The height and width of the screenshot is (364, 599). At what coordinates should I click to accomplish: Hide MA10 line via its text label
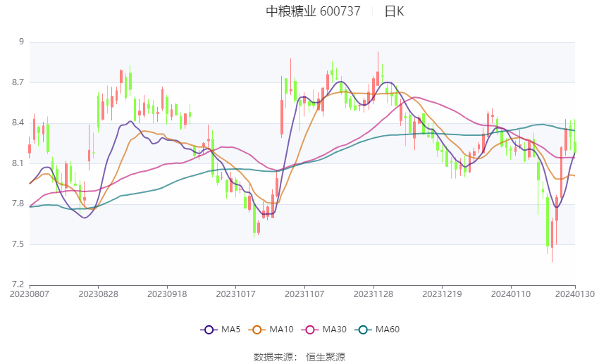[x=281, y=329]
